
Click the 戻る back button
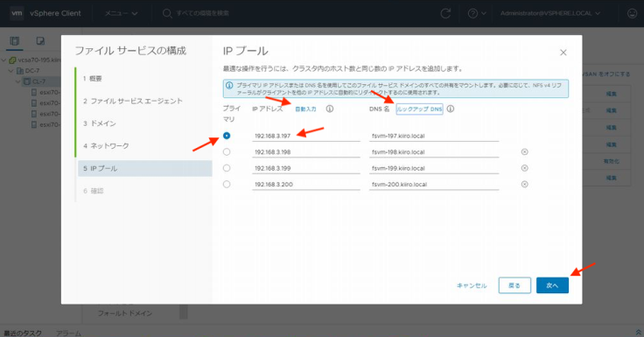coord(514,285)
